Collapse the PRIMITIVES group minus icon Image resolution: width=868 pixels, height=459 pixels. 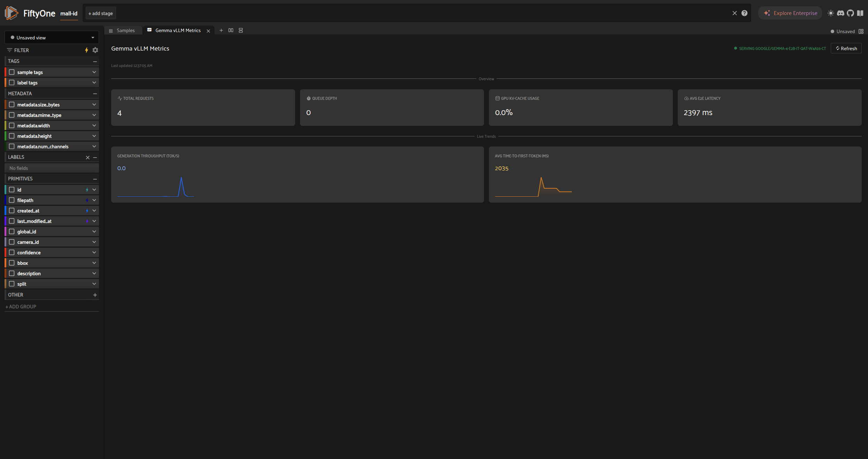tap(95, 179)
